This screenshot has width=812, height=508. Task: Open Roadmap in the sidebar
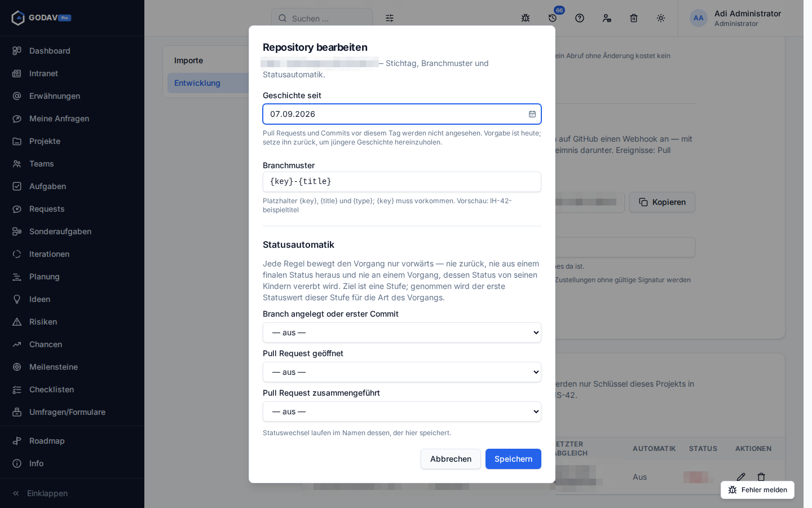(72, 441)
